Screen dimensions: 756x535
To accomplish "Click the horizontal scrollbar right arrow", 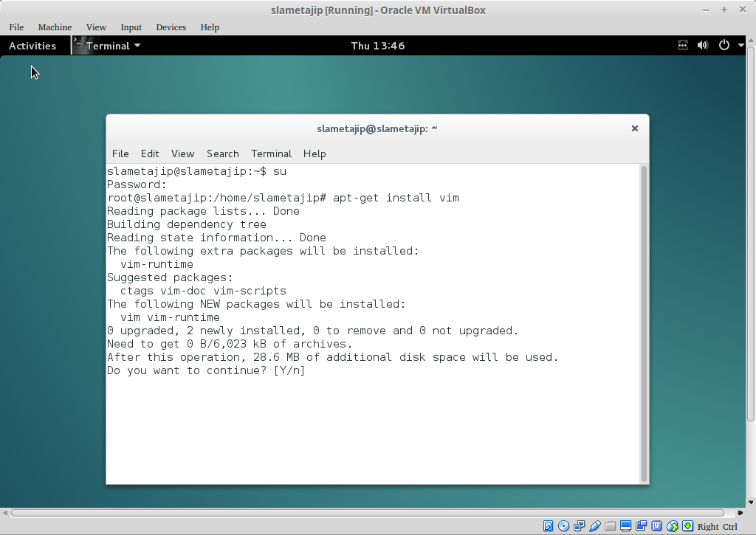I will [740, 512].
